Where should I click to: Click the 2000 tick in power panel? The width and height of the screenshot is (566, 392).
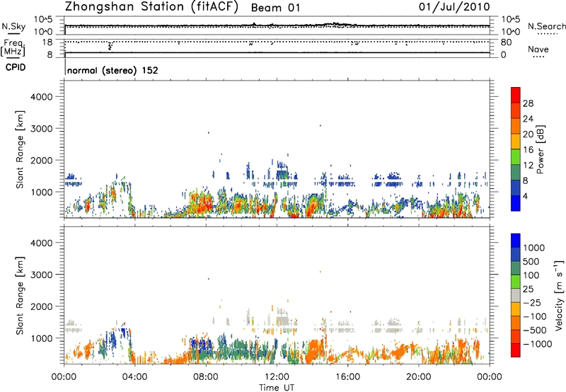coord(42,161)
